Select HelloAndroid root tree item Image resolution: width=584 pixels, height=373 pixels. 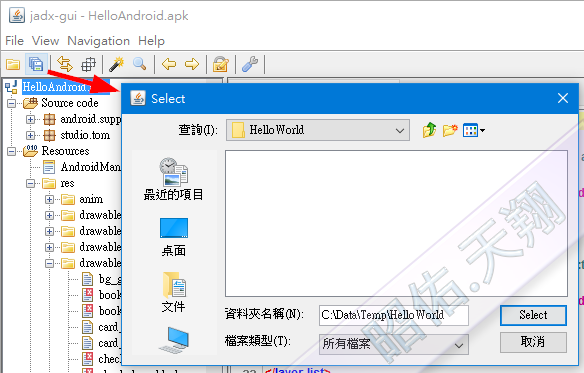pyautogui.click(x=56, y=87)
